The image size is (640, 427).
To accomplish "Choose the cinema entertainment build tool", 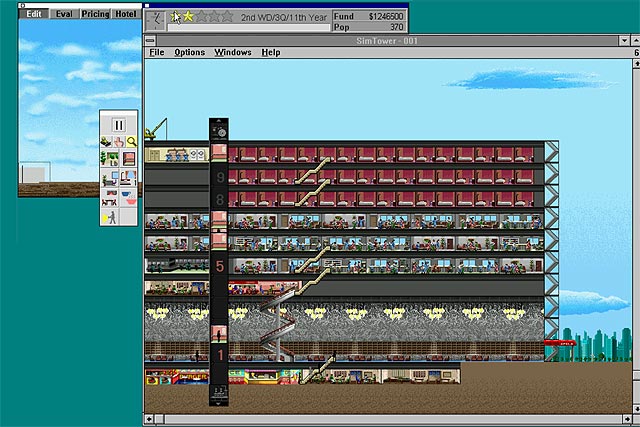I will 109,197.
